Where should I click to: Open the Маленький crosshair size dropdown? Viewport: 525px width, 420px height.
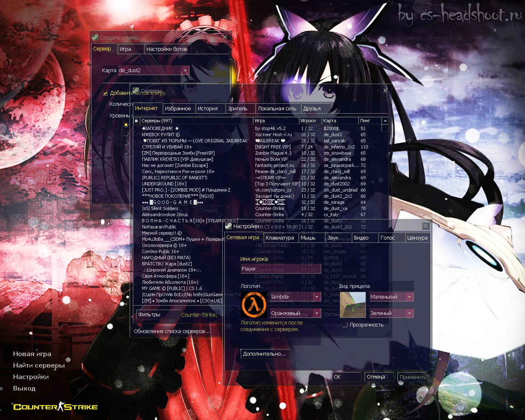(x=409, y=297)
